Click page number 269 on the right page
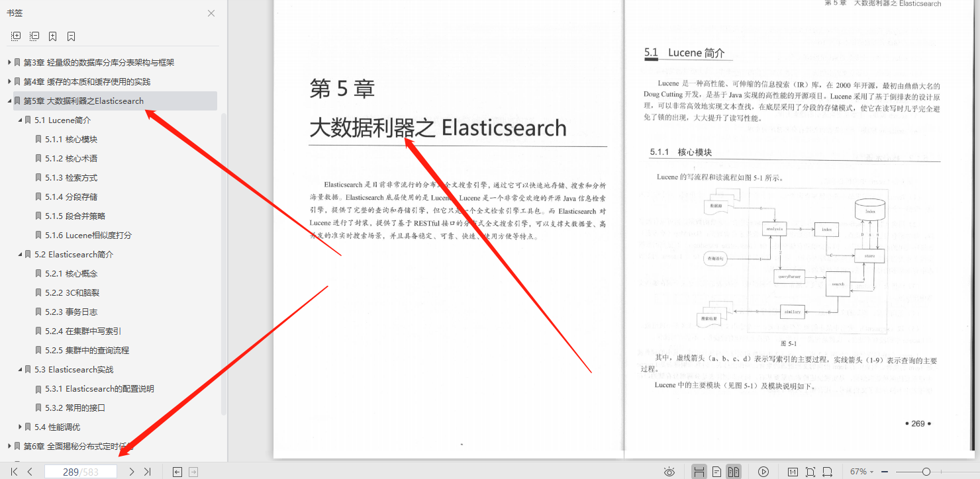The height and width of the screenshot is (479, 980). (x=918, y=423)
